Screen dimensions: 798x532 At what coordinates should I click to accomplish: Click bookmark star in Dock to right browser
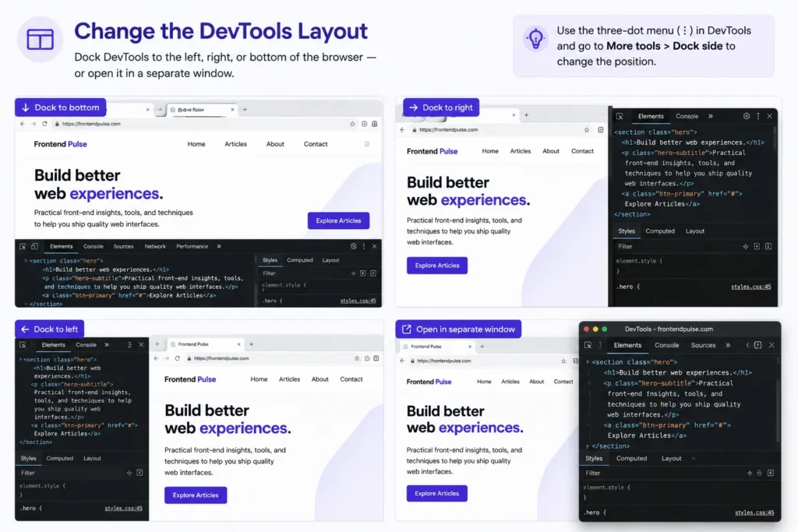coord(586,130)
